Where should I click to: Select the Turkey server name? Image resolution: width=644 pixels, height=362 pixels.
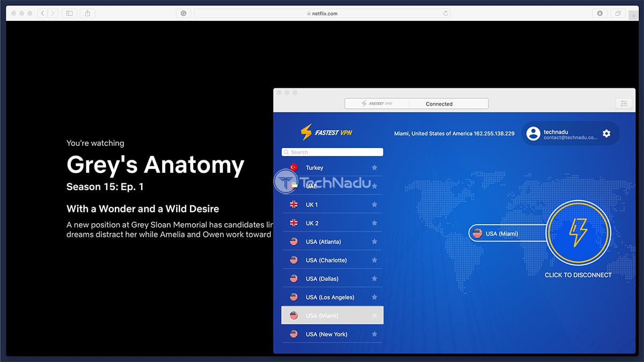314,168
